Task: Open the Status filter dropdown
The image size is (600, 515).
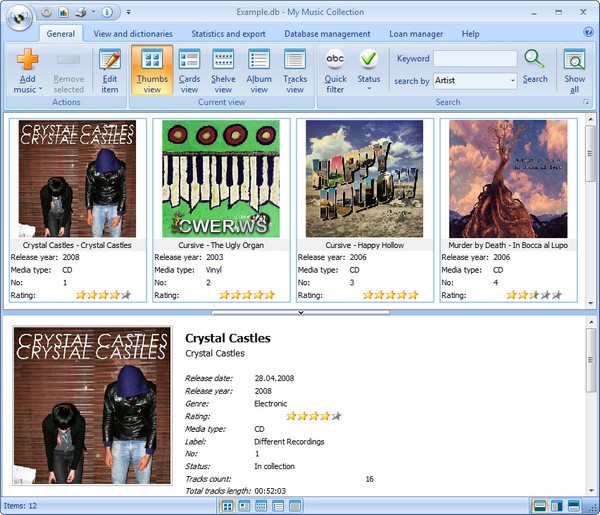Action: 369,71
